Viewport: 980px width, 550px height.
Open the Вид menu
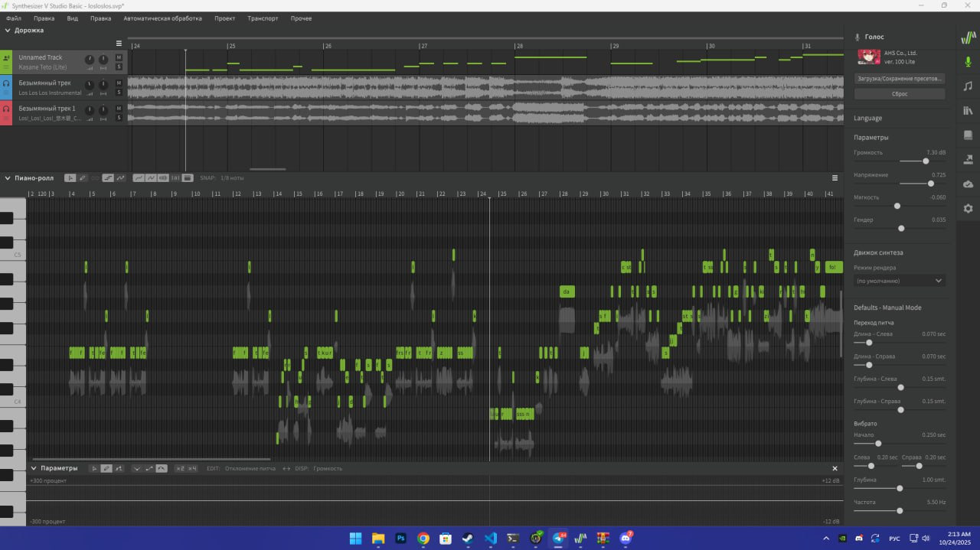click(73, 18)
